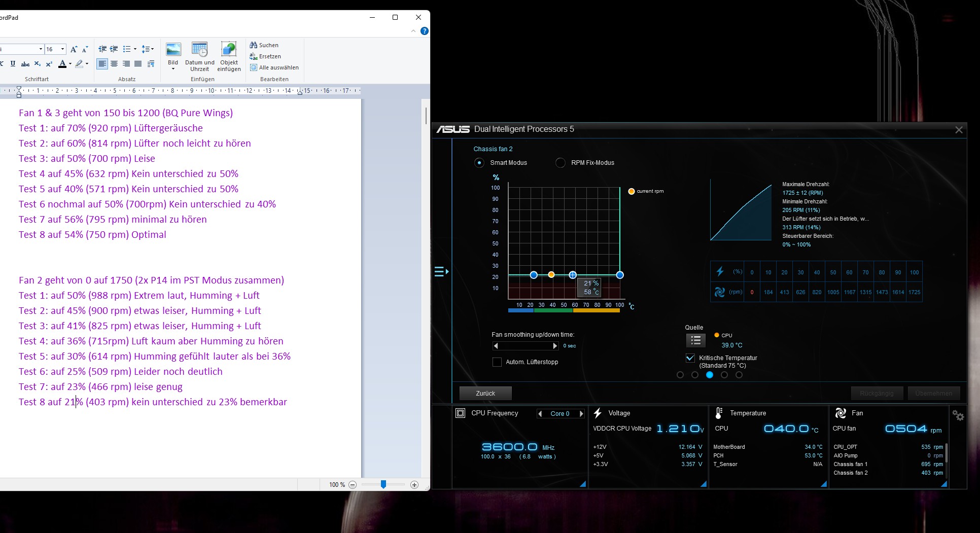980x533 pixels.
Task: Select RPM Fix-Modus radio button
Action: pyautogui.click(x=561, y=163)
